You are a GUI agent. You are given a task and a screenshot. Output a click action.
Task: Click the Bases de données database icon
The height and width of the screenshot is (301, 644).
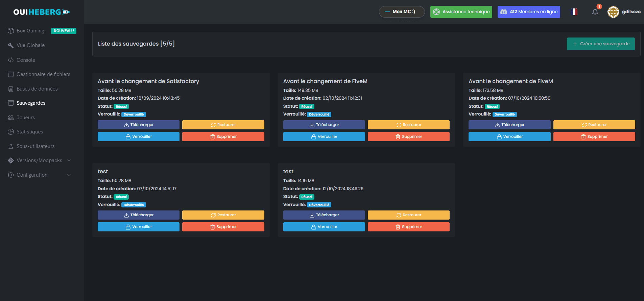pos(11,89)
